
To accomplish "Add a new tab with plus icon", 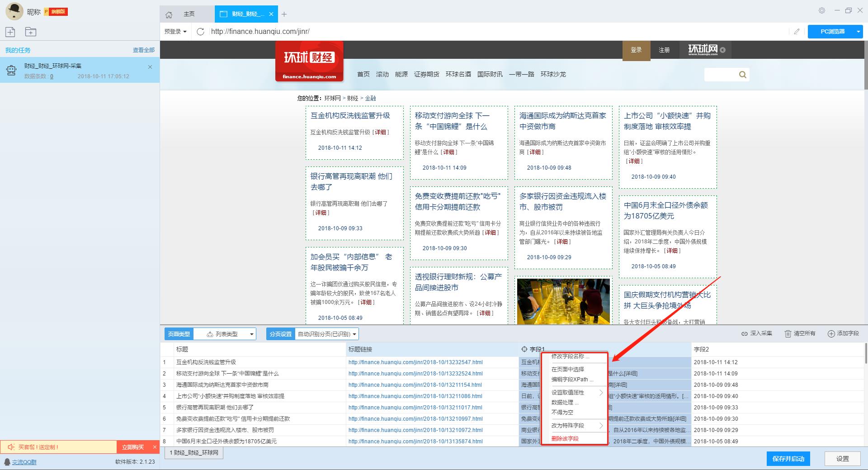I will click(284, 14).
